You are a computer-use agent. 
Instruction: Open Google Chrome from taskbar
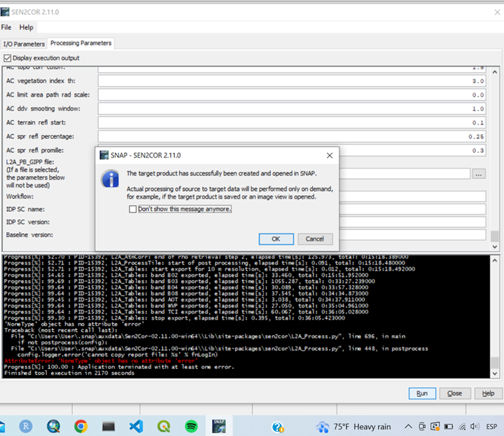click(x=81, y=427)
